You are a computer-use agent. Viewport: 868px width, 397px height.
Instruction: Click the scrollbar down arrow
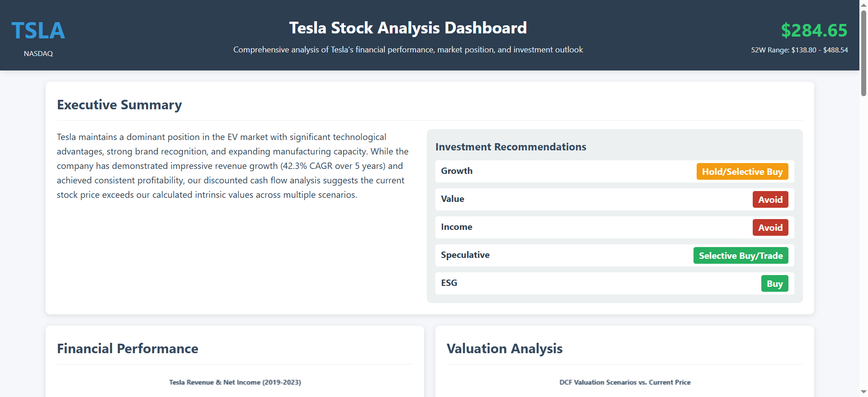tap(863, 392)
